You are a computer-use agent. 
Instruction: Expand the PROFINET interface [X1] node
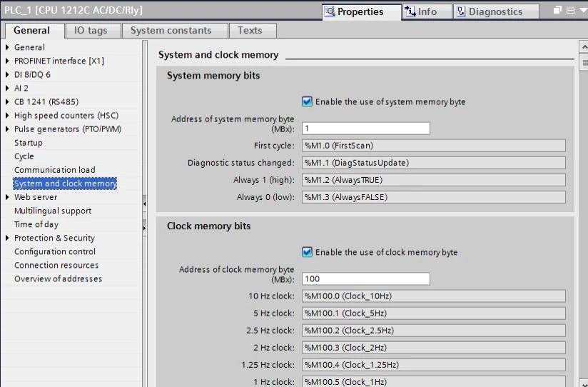(8, 61)
